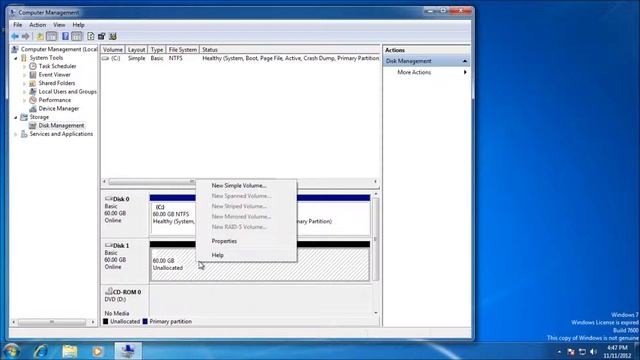Click the black box with checkmark toolbar icon
Screen dimensions: 640x360
tap(102, 37)
